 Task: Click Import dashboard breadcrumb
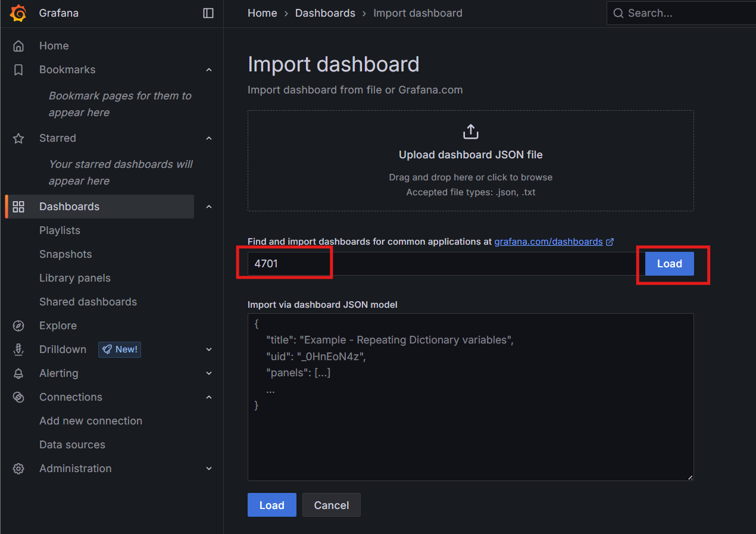(x=418, y=13)
